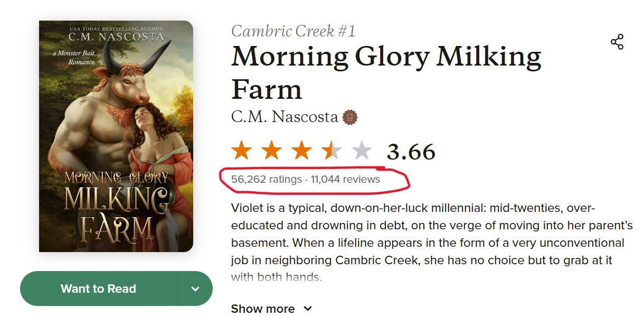The image size is (644, 316).
Task: Click the third orange rating star
Action: click(301, 151)
